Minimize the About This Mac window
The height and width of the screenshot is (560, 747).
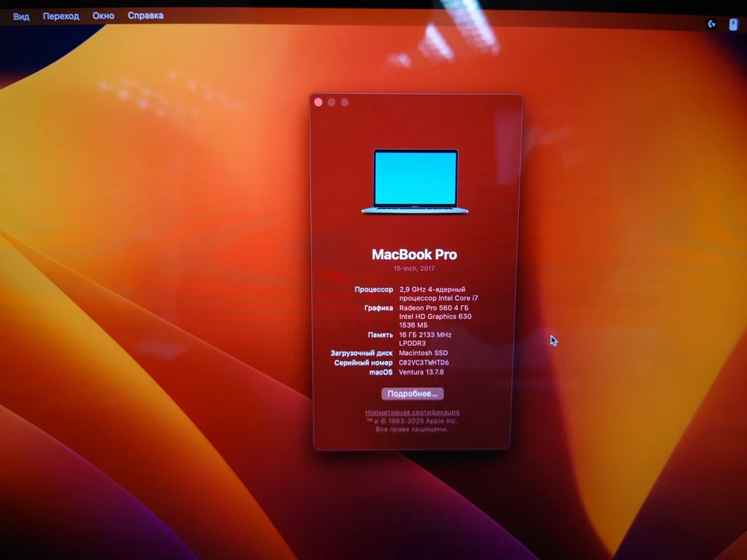(331, 103)
